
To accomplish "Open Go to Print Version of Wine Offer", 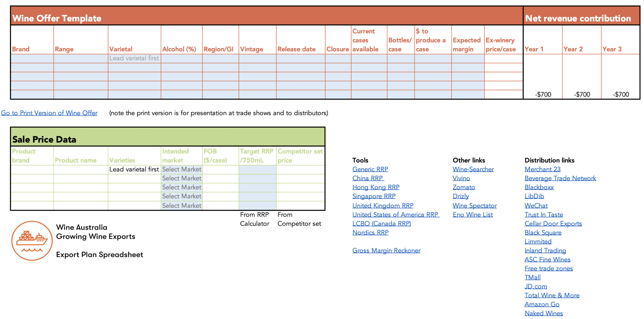I will click(x=49, y=113).
